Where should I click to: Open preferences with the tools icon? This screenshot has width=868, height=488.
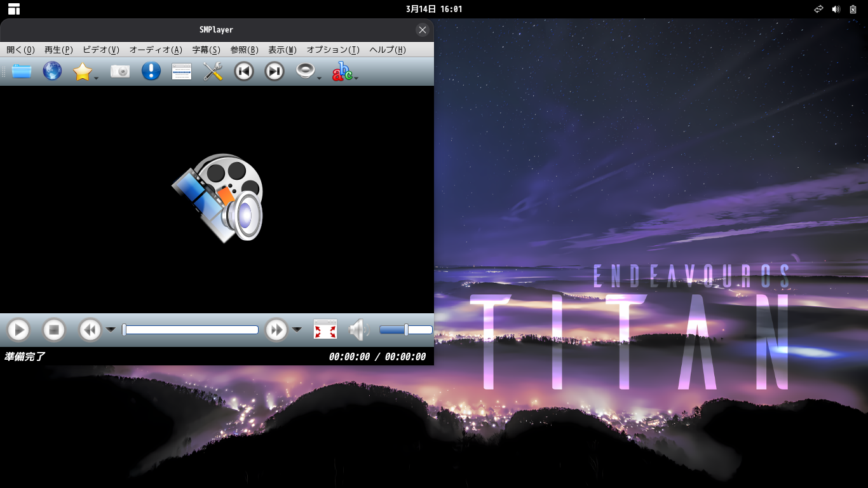213,71
